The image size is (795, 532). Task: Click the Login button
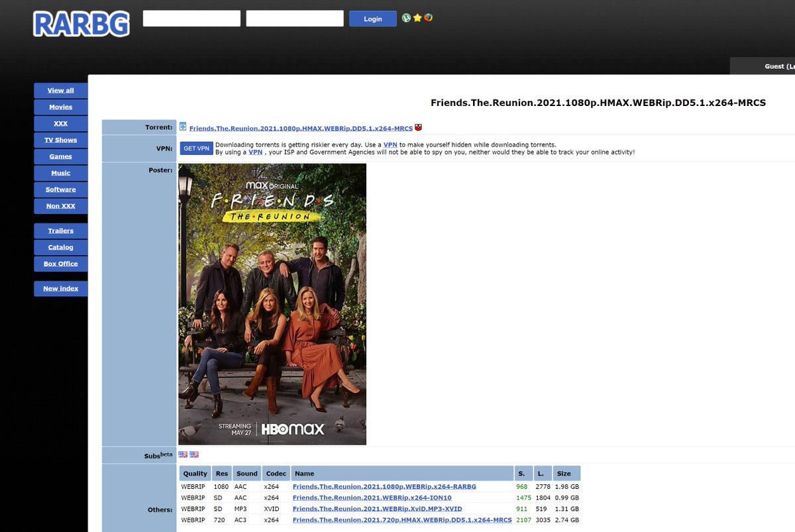point(373,19)
